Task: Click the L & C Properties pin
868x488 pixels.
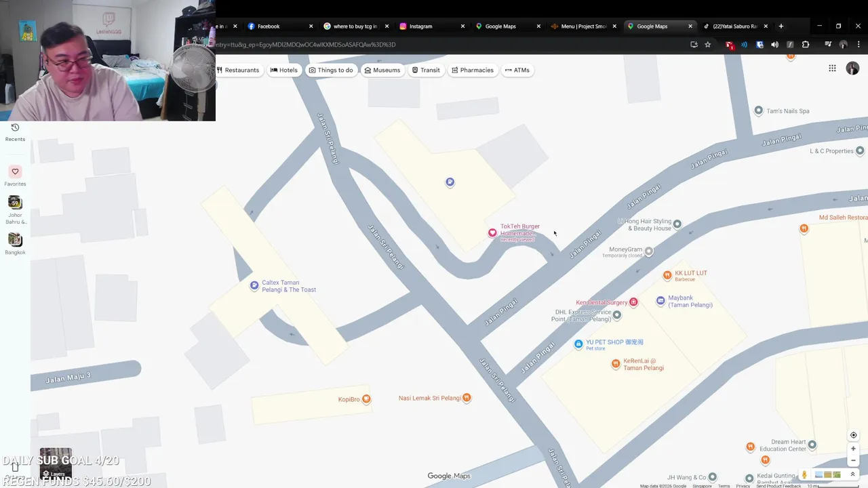Action: (861, 150)
